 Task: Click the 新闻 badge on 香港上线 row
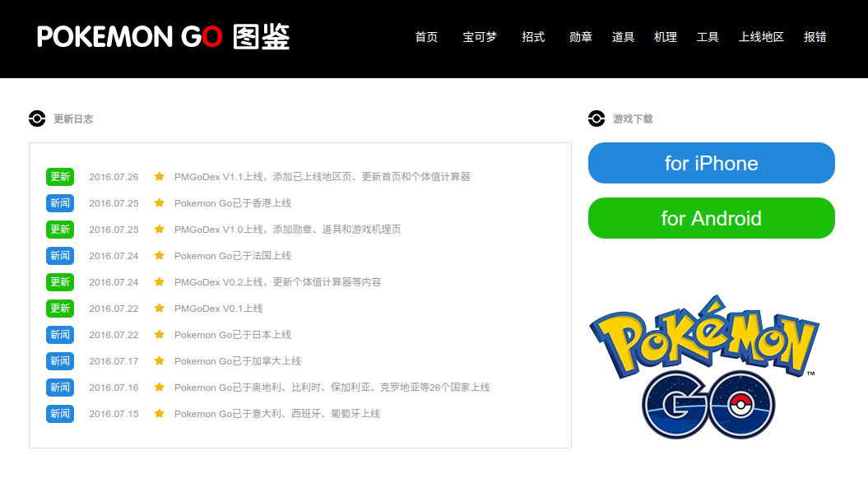coord(60,203)
